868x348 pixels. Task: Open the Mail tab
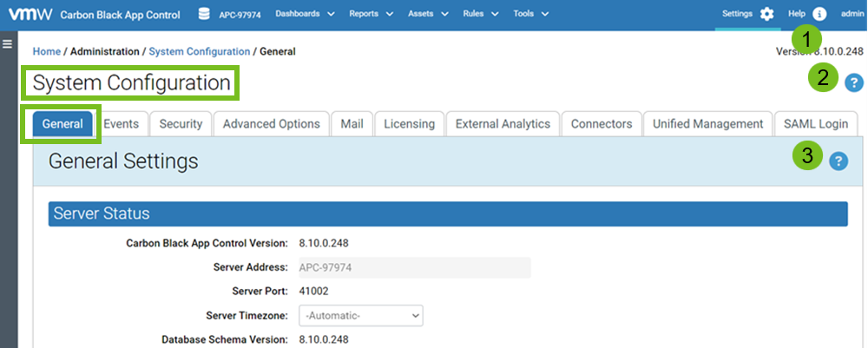pos(352,124)
